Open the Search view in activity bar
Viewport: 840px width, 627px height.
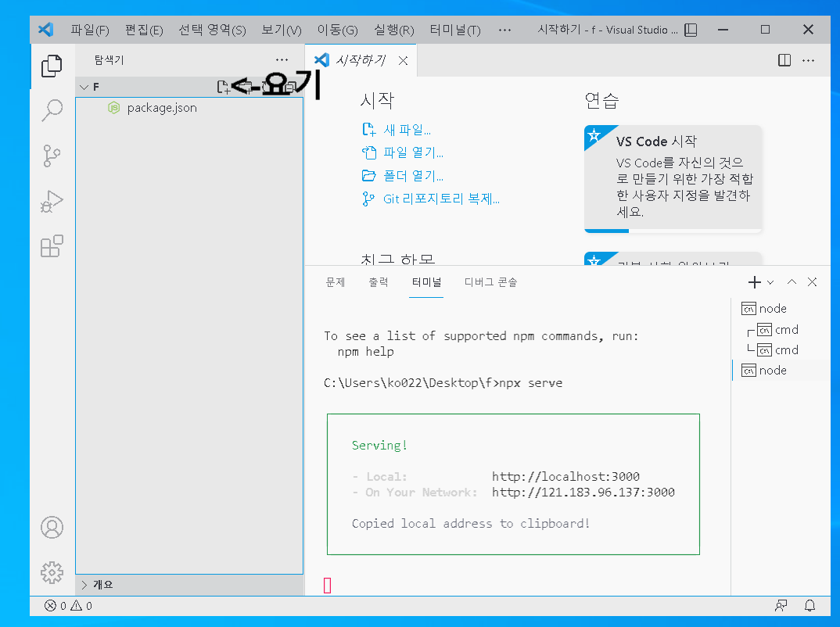pyautogui.click(x=52, y=111)
